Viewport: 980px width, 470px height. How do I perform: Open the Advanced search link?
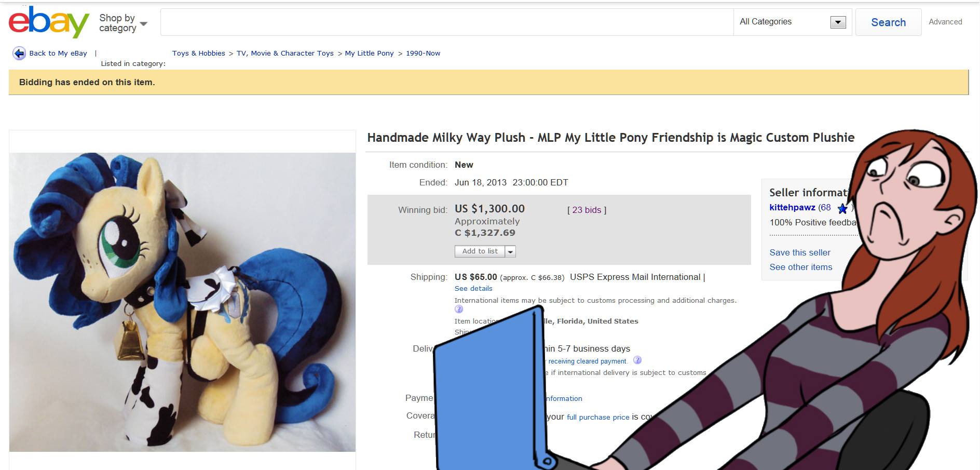click(945, 22)
